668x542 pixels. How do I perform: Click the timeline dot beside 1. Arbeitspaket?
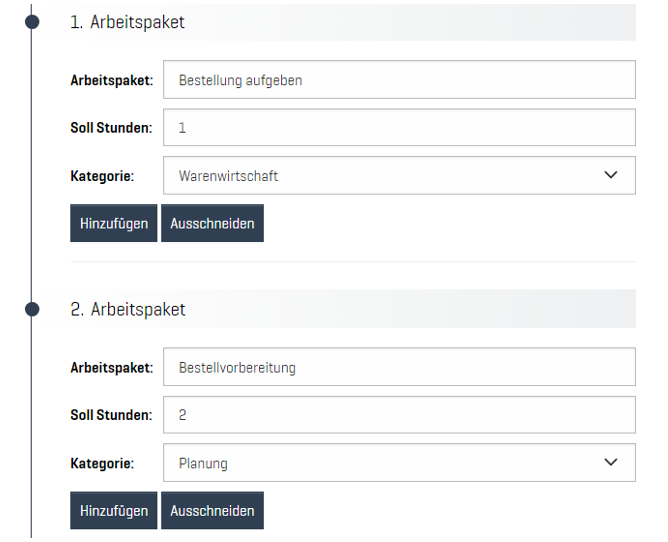pyautogui.click(x=31, y=22)
